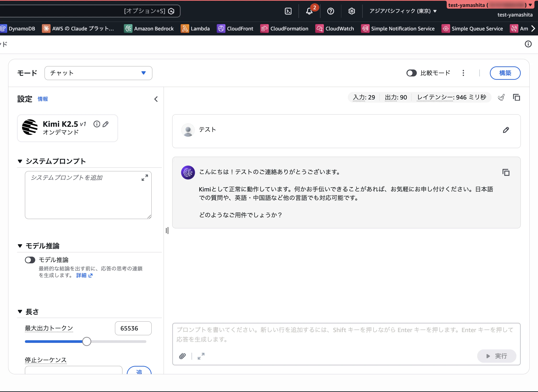Click the CloudWatch service icon
Screen dimensions: 538x392
click(319, 29)
